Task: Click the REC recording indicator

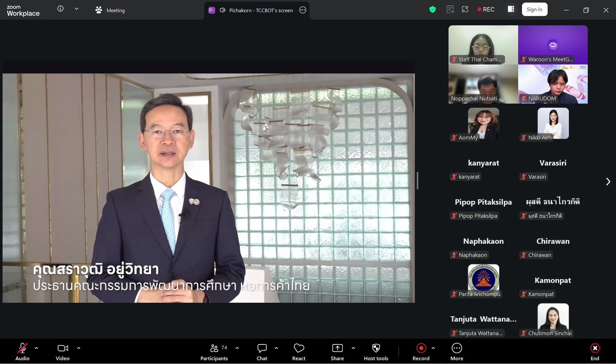Action: tap(486, 10)
